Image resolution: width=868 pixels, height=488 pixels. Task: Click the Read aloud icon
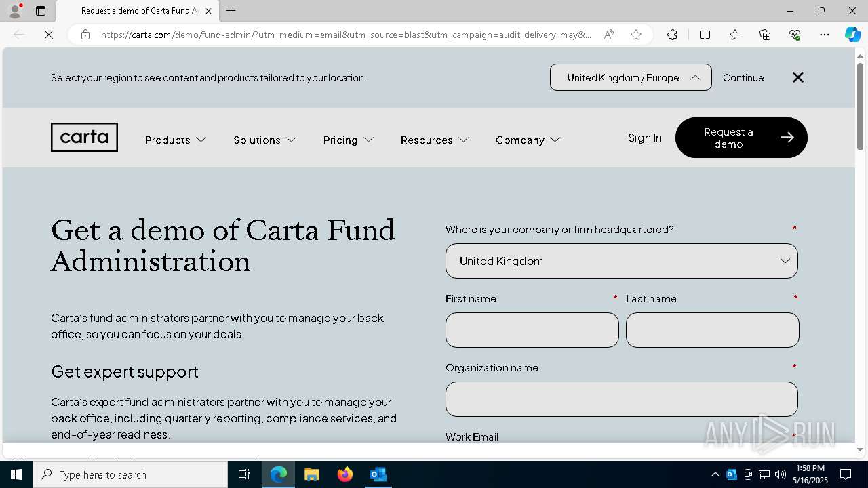tap(609, 35)
